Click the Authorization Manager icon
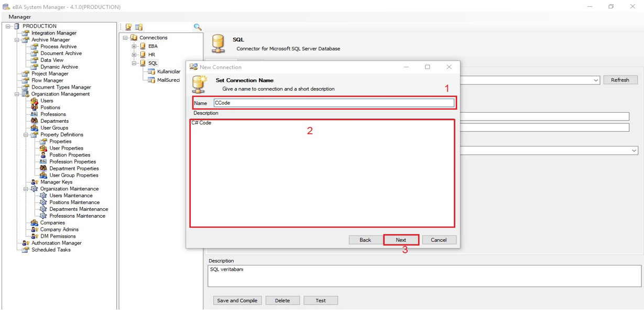 coord(25,243)
